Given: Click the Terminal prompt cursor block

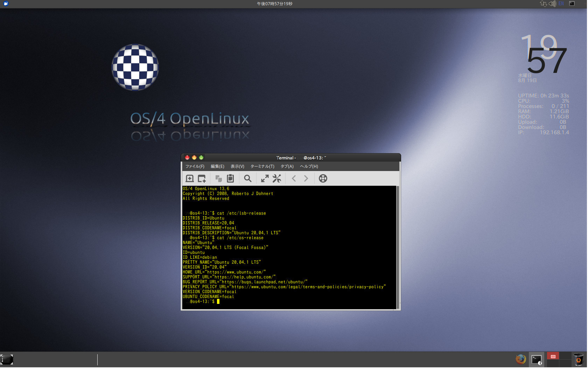Looking at the screenshot, I should pyautogui.click(x=218, y=302).
